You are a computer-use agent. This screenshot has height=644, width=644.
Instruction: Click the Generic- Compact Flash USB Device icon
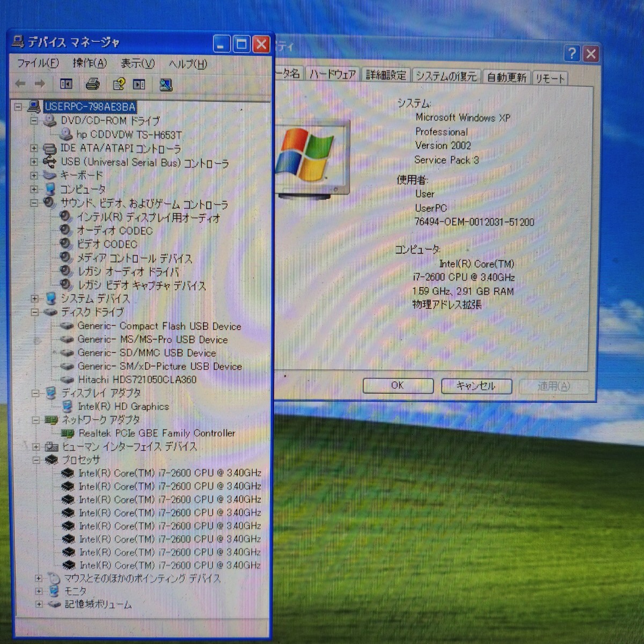pos(67,326)
